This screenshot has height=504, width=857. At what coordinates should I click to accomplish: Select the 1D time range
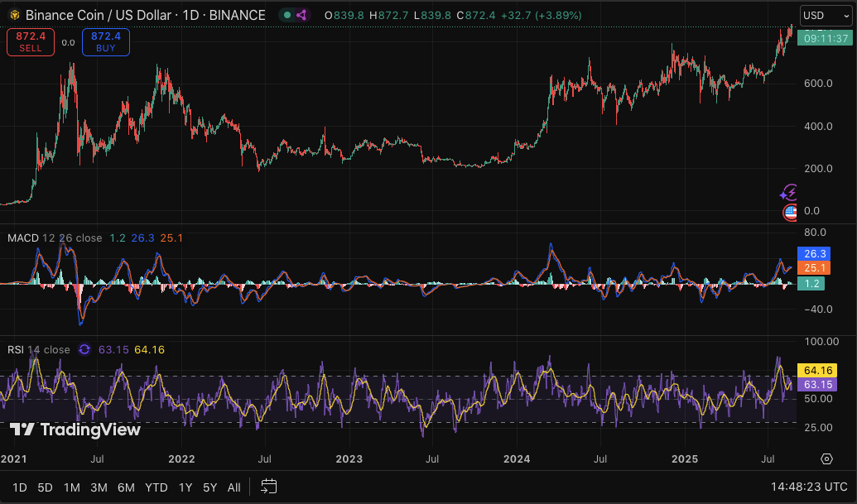tap(20, 487)
